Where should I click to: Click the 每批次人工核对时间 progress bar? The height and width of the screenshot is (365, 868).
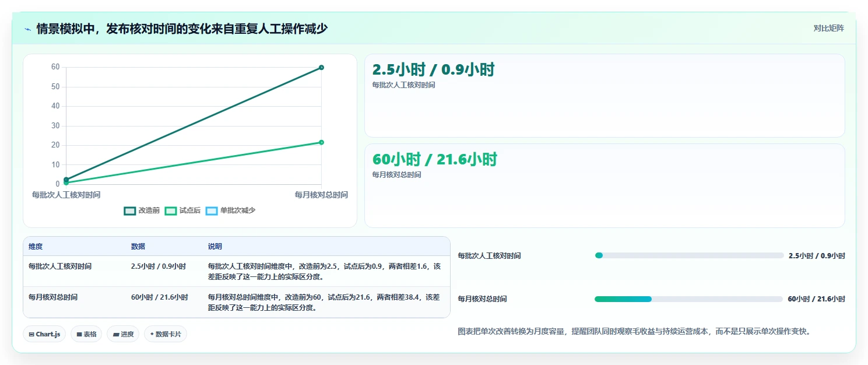(689, 255)
